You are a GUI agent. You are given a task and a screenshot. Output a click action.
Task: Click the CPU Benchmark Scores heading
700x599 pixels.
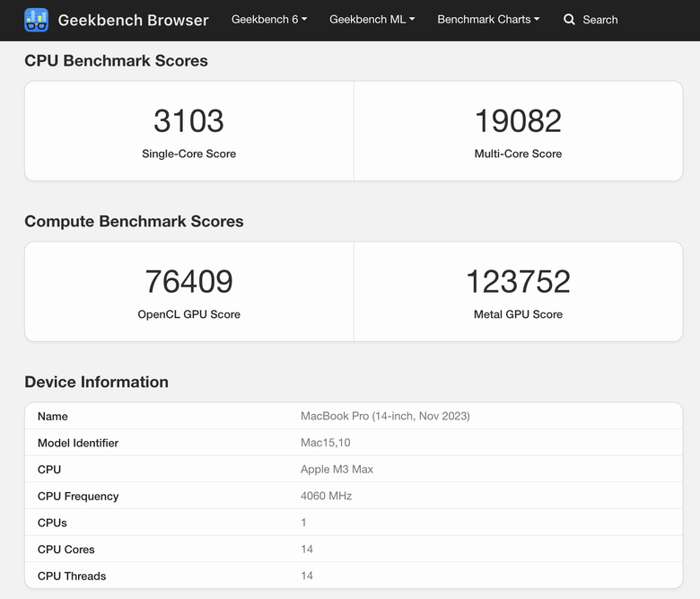pos(116,61)
